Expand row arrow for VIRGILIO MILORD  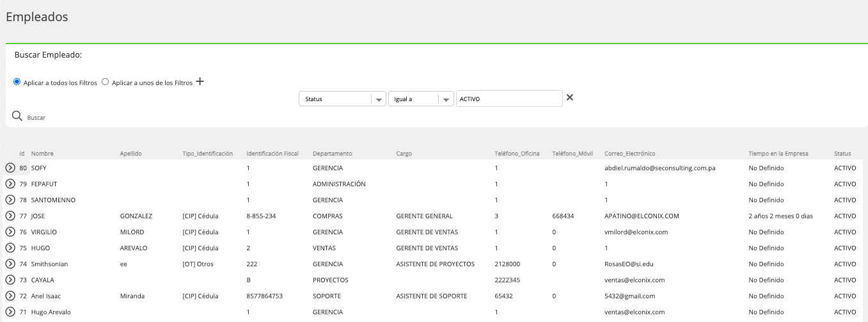10,232
